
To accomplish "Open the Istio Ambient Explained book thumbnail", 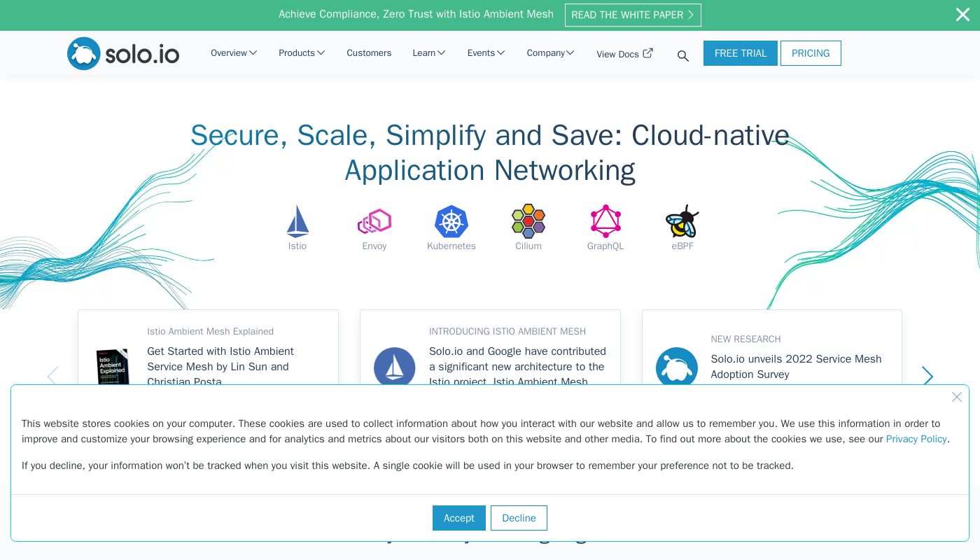I will coord(113,366).
